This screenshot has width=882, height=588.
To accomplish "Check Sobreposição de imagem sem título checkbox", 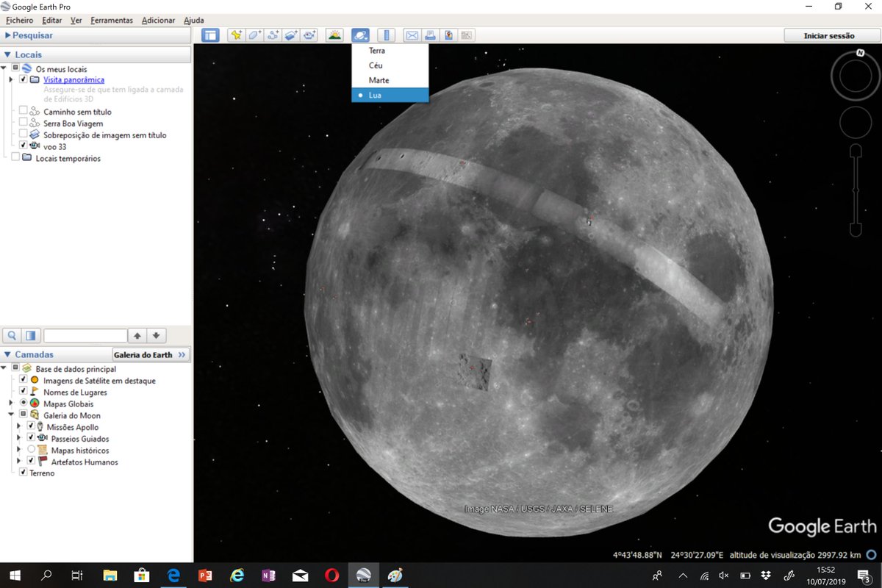I will pos(24,135).
